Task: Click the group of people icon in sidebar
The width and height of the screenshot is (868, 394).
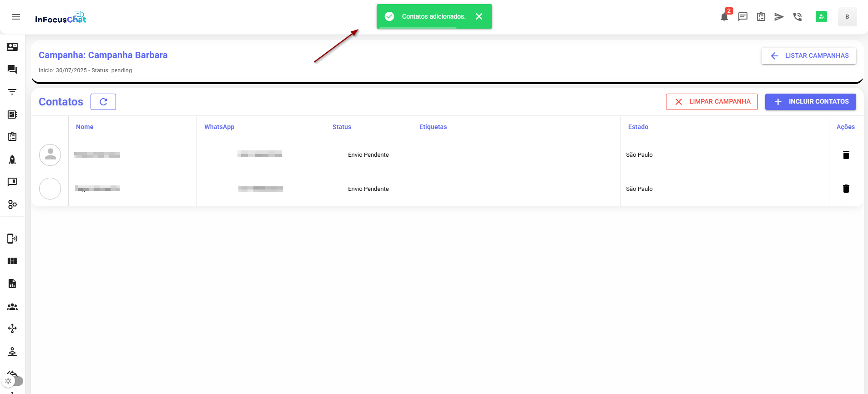Action: [12, 307]
